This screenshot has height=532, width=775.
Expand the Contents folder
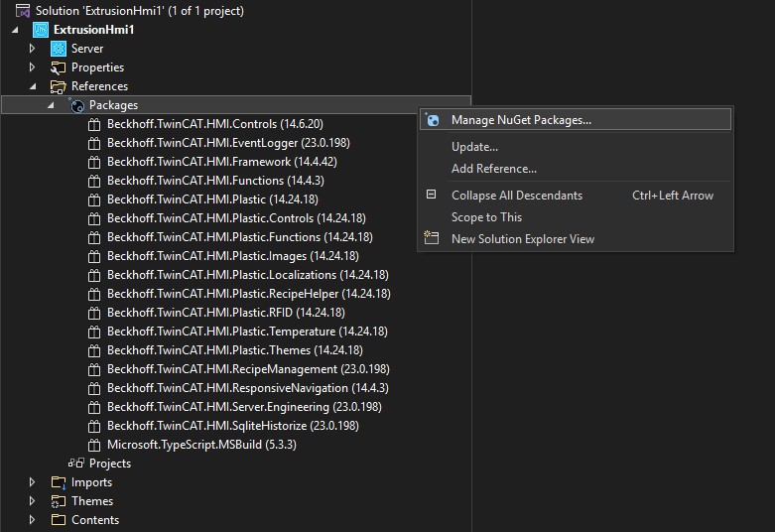point(32,520)
